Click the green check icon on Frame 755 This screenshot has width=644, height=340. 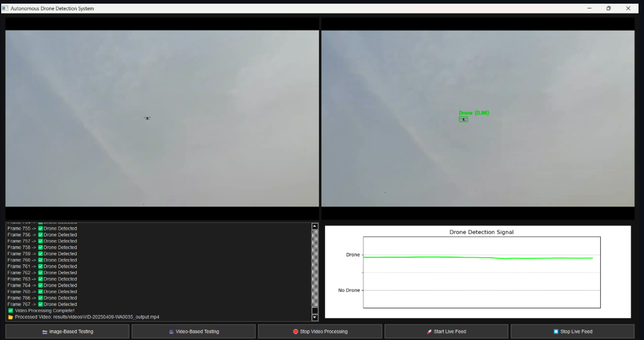[41, 228]
